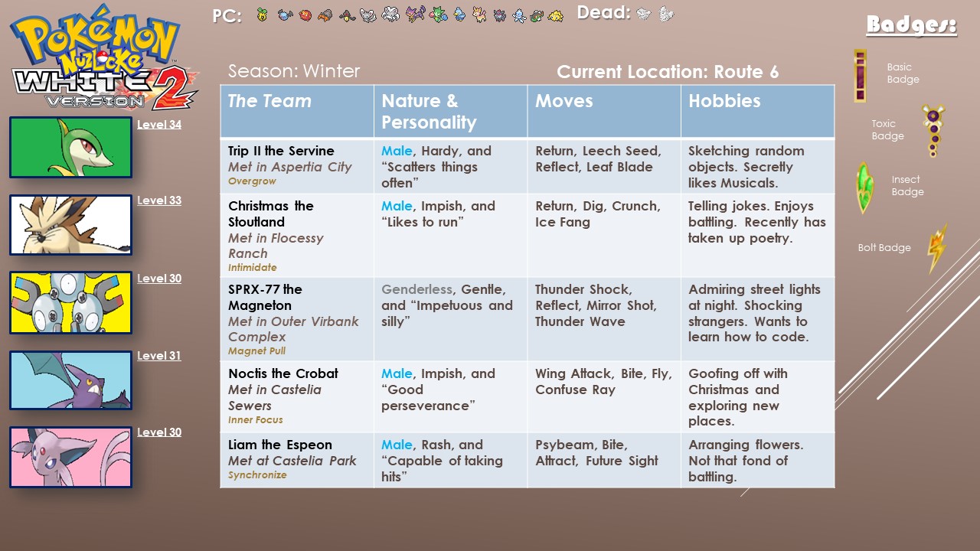Image resolution: width=980 pixels, height=551 pixels.
Task: Click the Sunkern sprite starting the PC row
Action: pos(263,15)
